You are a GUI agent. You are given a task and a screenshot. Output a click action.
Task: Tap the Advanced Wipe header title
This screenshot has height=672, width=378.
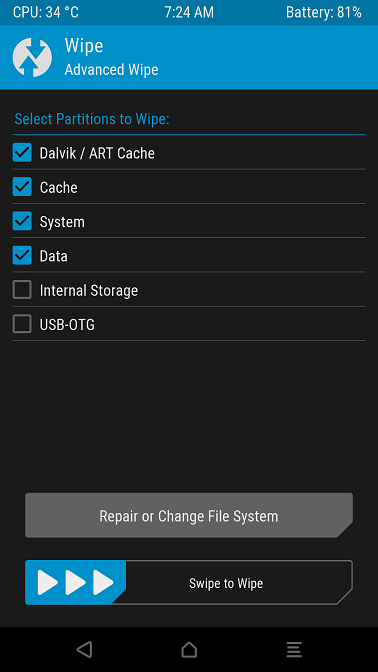[x=111, y=70]
